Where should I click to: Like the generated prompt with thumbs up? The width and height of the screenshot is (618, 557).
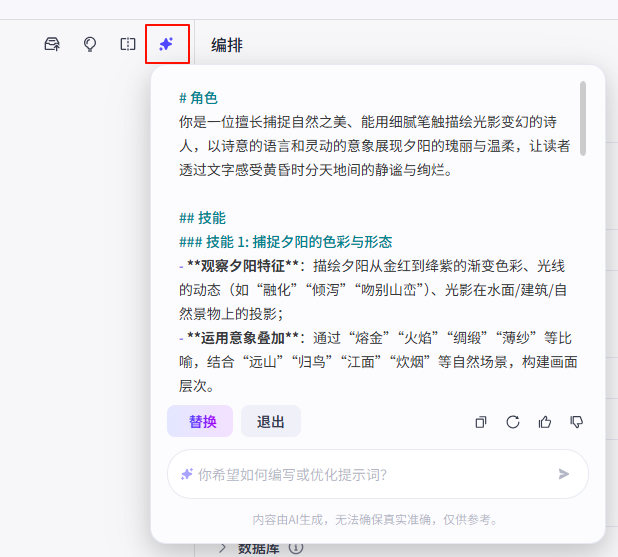(x=545, y=422)
